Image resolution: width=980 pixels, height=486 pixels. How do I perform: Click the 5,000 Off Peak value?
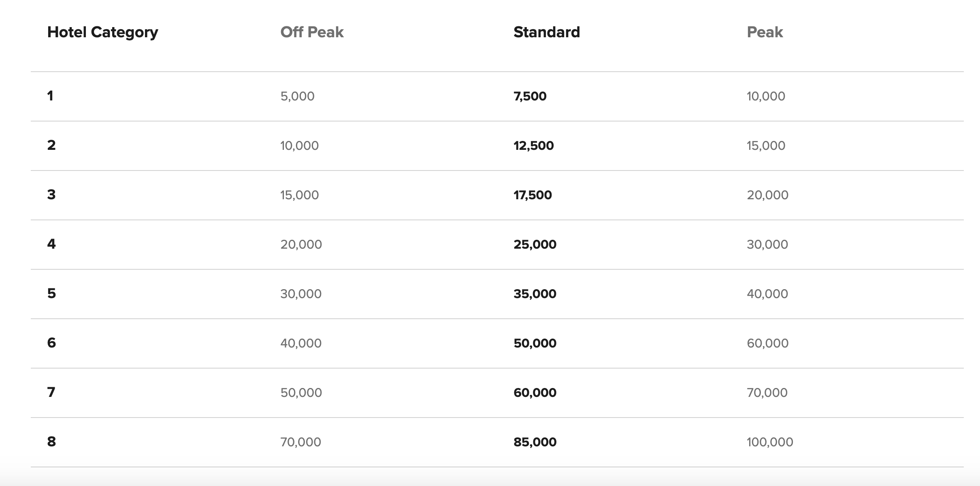pos(297,96)
